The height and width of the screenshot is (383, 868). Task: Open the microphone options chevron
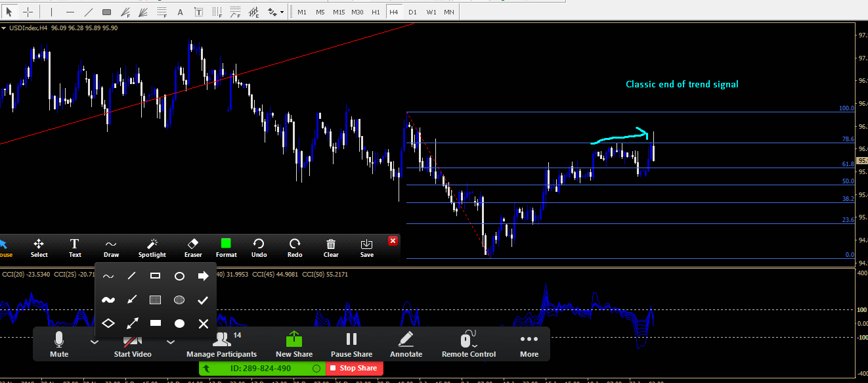coord(94,342)
